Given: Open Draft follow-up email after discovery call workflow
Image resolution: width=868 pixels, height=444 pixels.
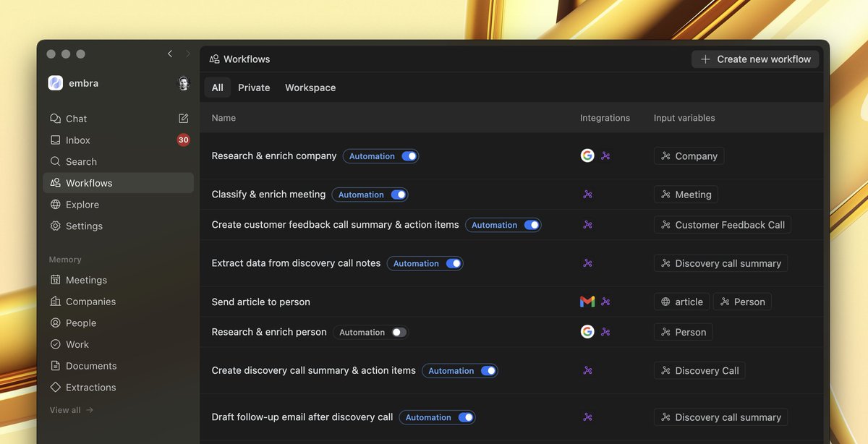Looking at the screenshot, I should tap(302, 417).
